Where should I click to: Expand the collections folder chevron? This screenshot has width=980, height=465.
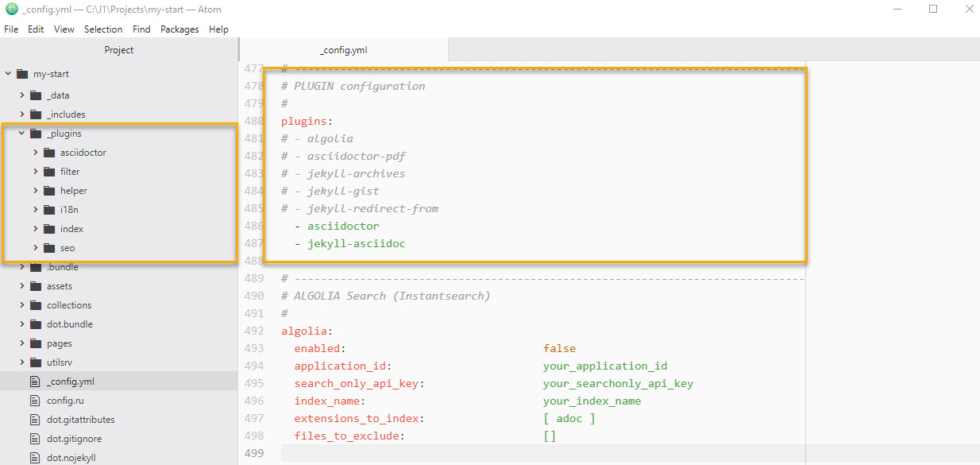tap(22, 305)
